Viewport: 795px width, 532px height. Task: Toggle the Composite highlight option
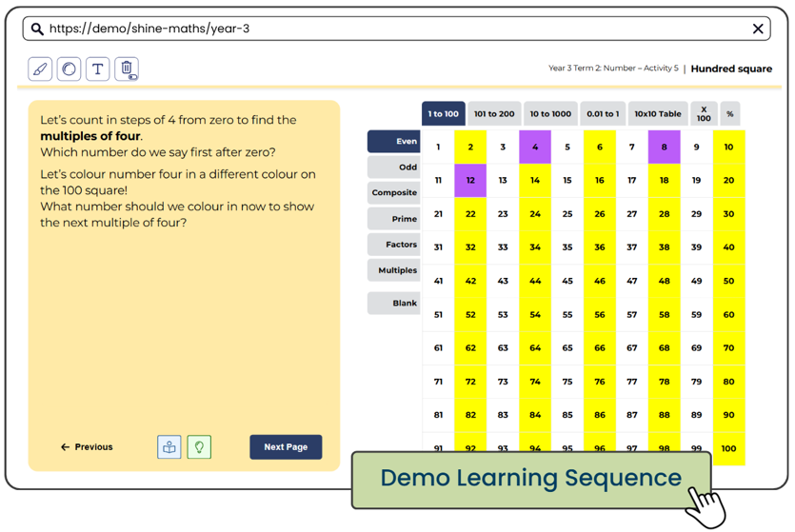click(394, 192)
